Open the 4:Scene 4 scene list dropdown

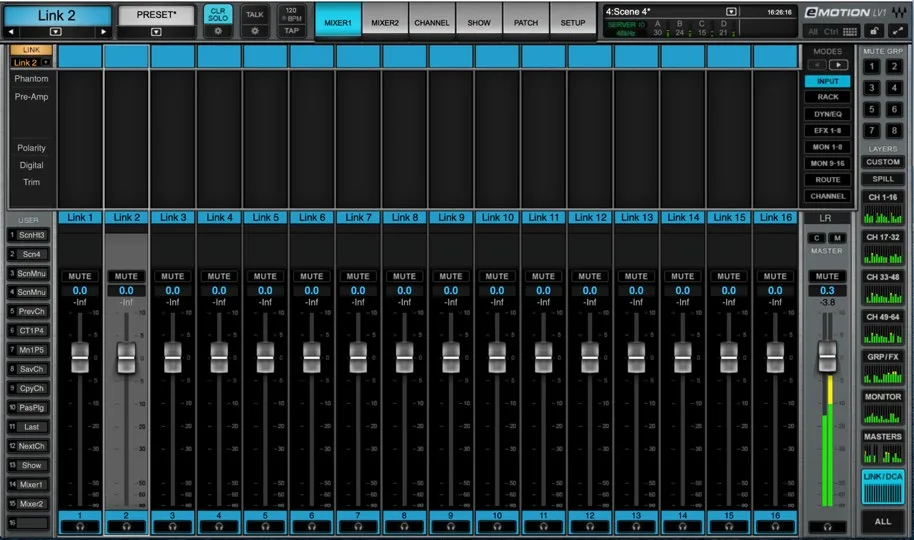pos(731,12)
